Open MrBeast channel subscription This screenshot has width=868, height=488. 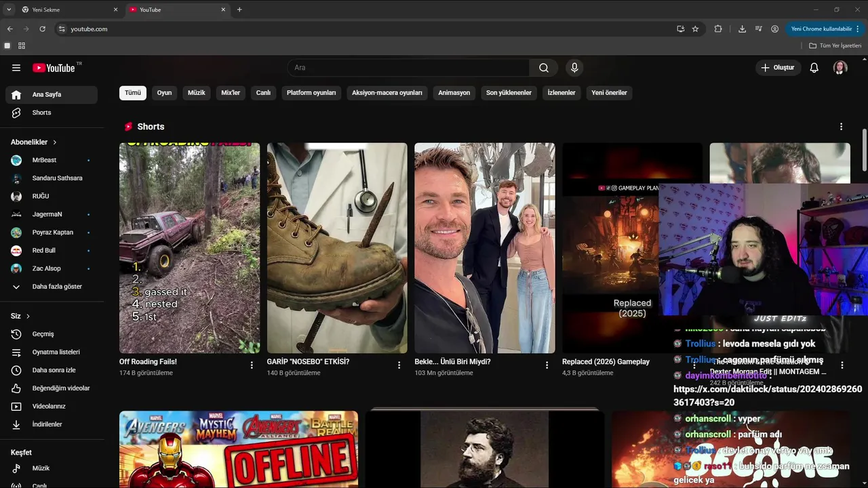tap(52, 160)
